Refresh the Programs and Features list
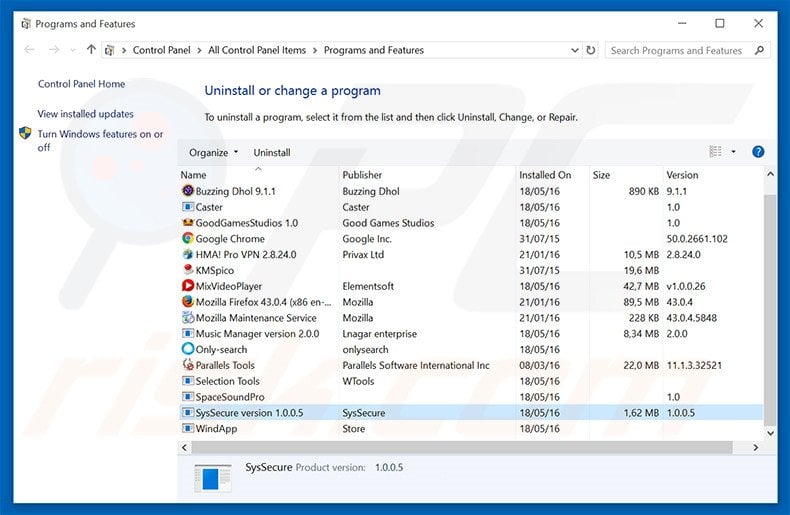This screenshot has width=790, height=515. click(590, 50)
